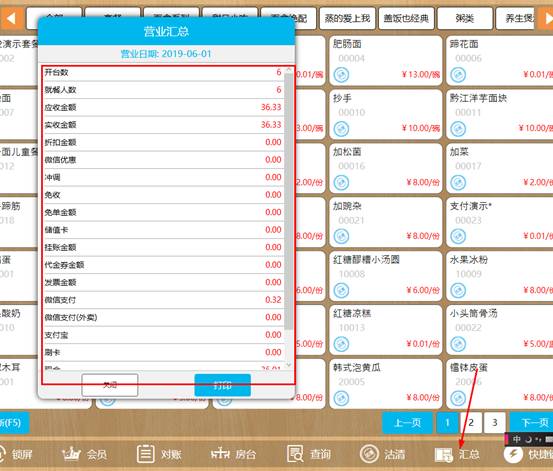Click the round icon on 红糖凉糕 card
Screen dimensions: 553x471
point(341,344)
